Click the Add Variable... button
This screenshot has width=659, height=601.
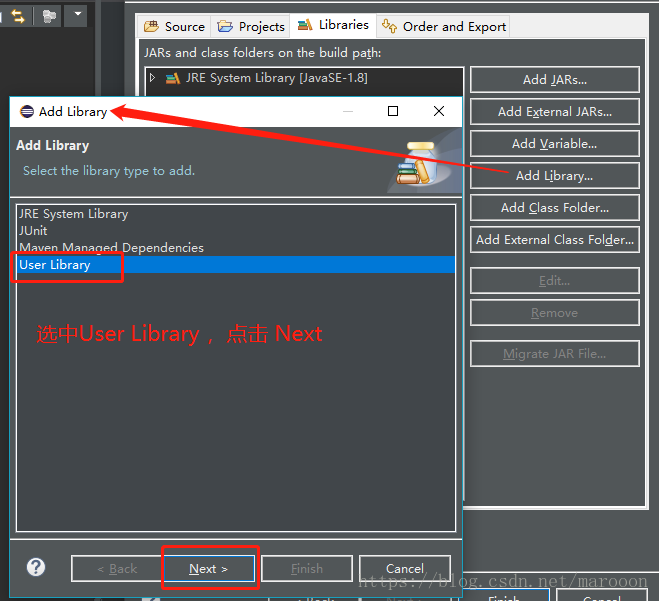555,143
